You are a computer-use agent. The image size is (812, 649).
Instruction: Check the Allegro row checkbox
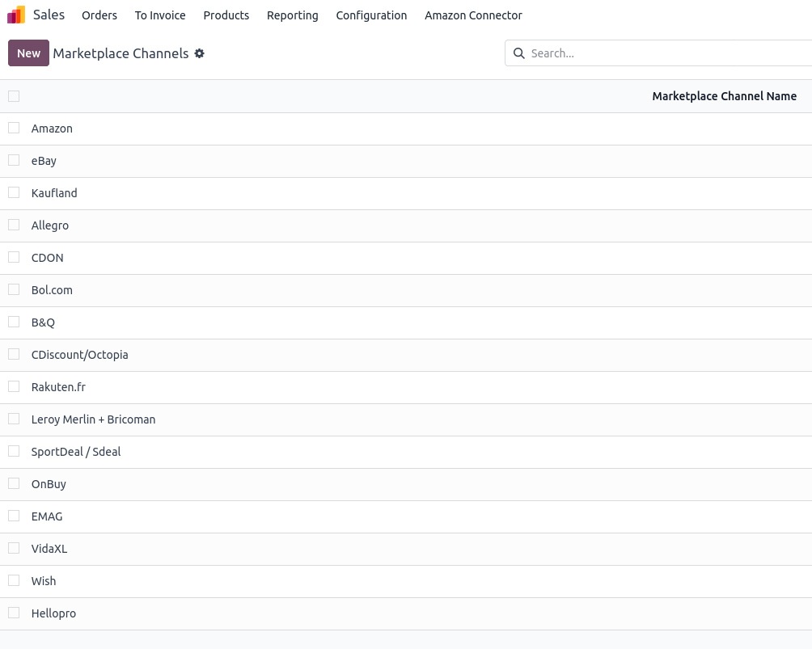click(x=14, y=225)
